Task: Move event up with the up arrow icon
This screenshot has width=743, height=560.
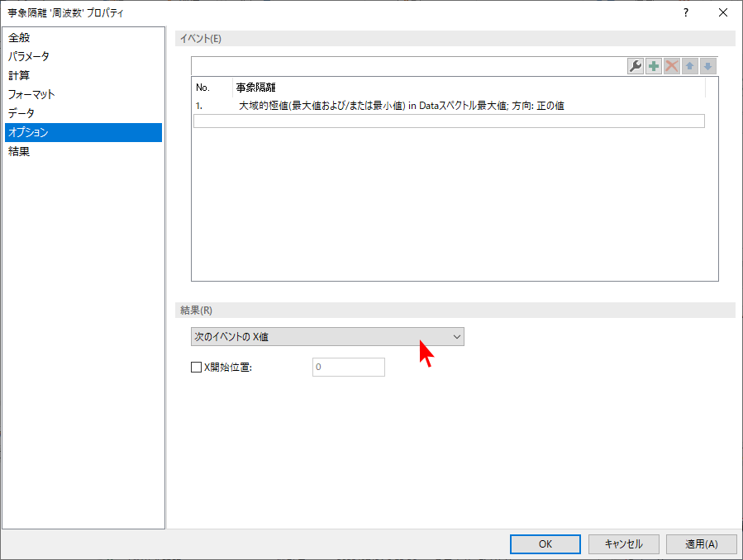Action: coord(689,66)
